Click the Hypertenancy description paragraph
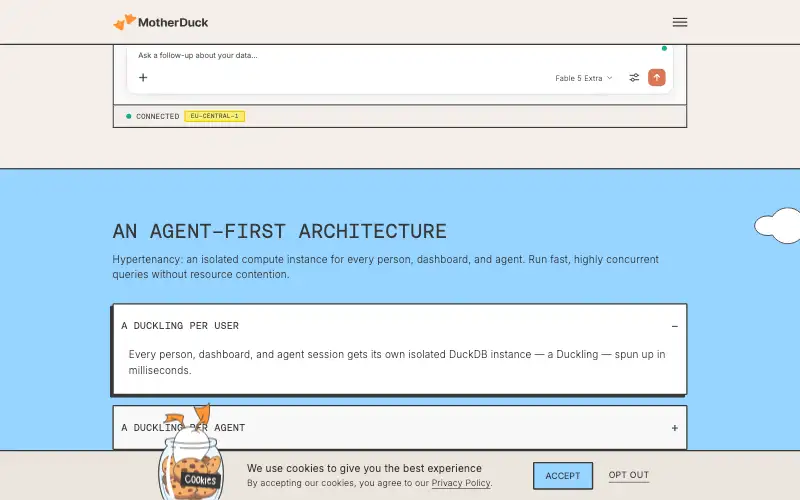800x500 pixels. 386,267
